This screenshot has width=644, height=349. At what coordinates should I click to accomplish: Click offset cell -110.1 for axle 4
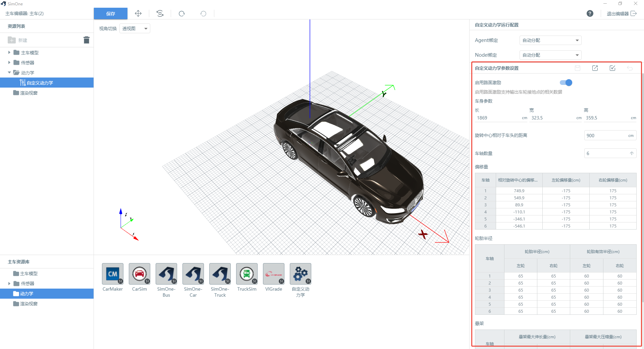tap(519, 212)
